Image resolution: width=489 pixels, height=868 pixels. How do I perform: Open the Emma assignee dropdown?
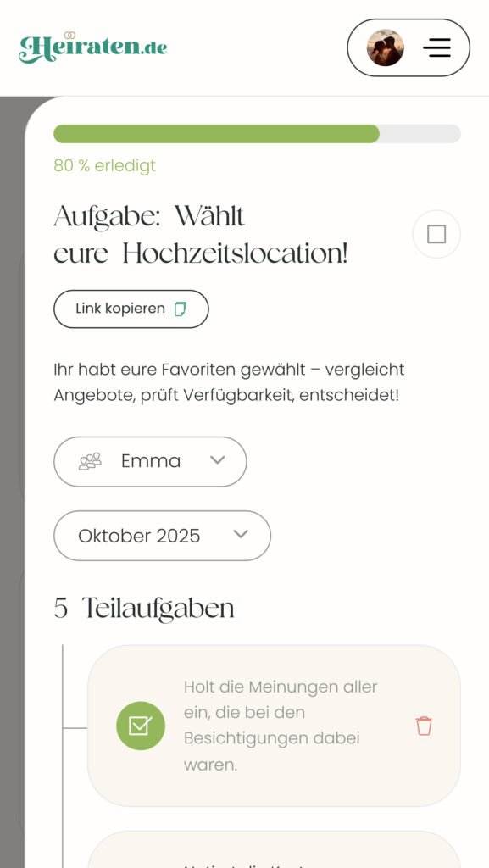point(150,461)
